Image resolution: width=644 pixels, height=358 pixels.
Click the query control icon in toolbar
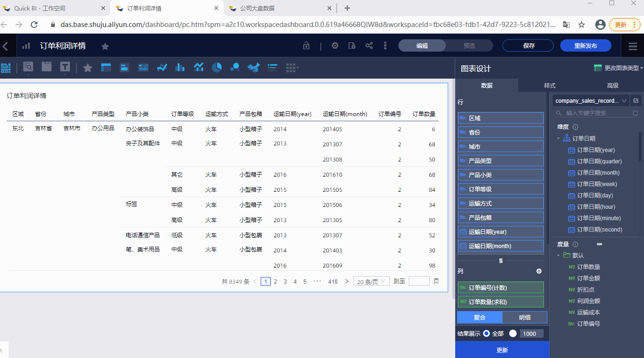tap(28, 67)
